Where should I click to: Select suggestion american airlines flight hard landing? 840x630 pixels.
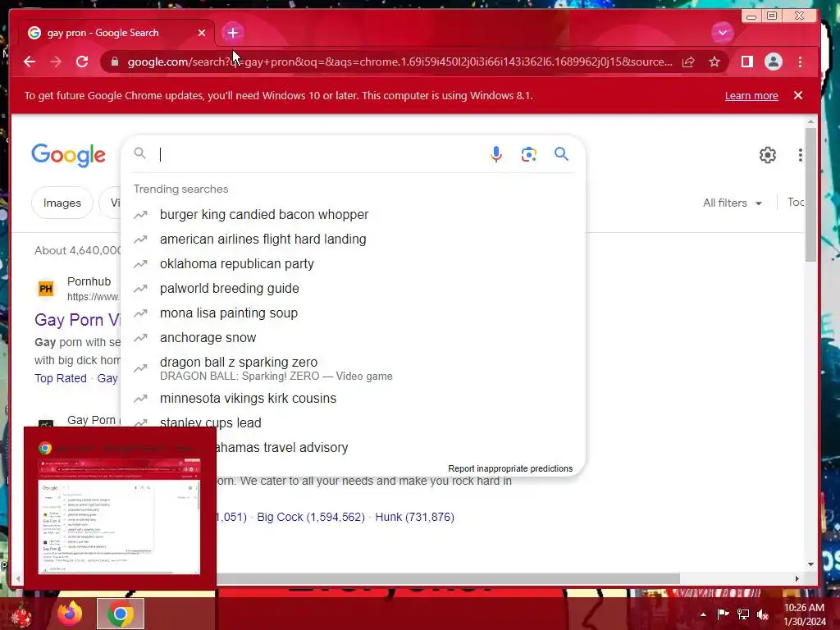coord(354,239)
